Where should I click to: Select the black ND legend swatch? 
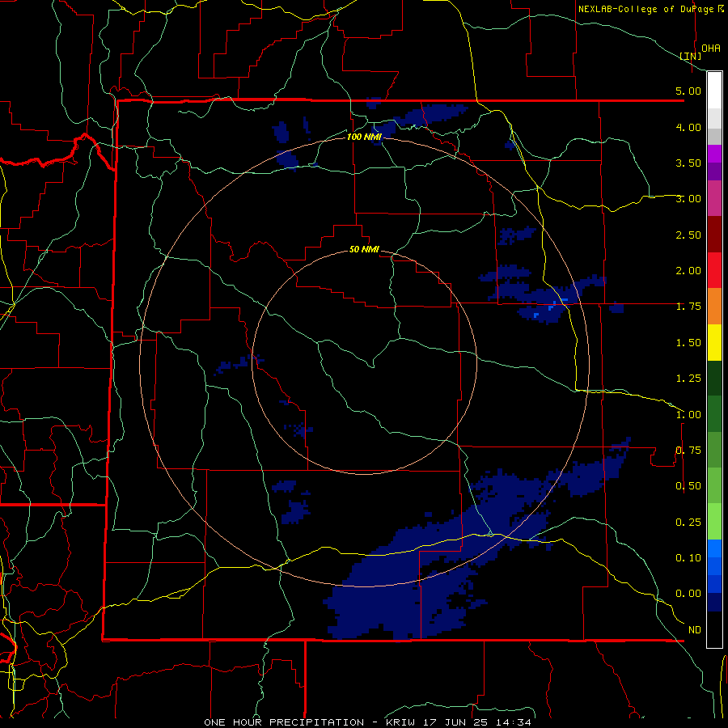[x=714, y=629]
